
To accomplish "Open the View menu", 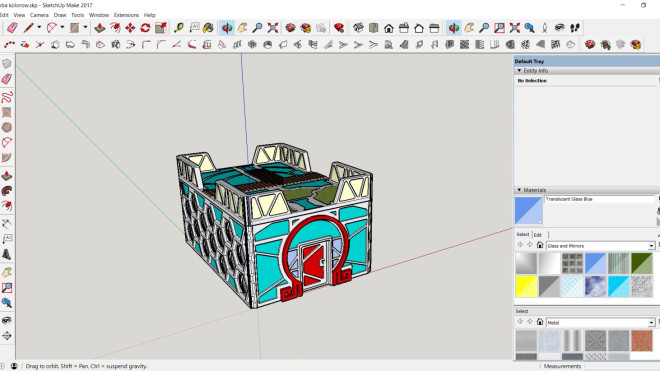I will click(x=19, y=15).
